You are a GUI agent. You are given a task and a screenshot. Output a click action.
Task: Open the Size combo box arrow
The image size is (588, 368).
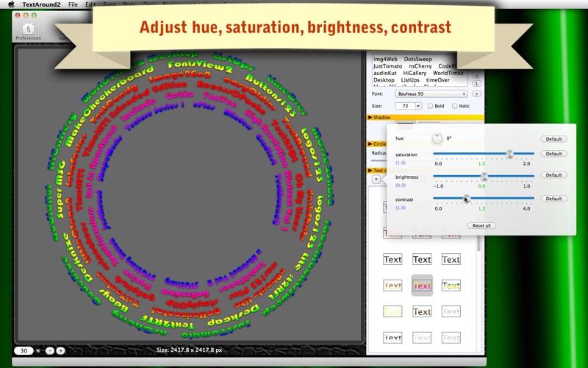pos(418,106)
